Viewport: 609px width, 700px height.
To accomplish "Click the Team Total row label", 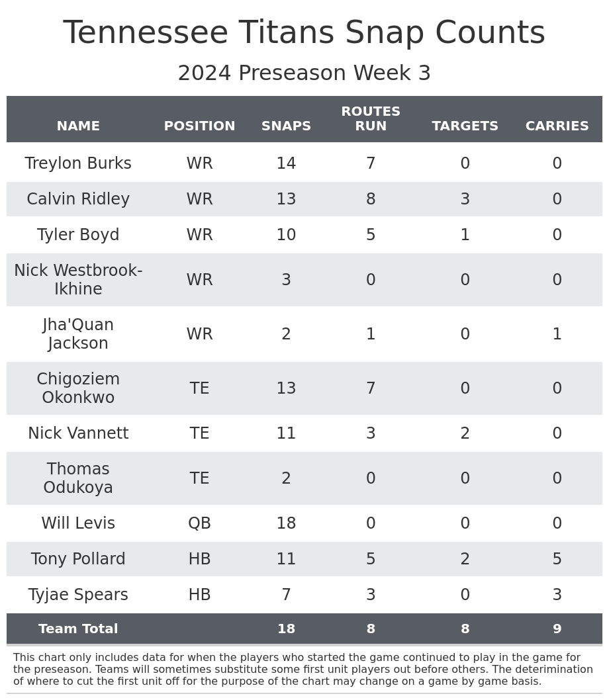I will tap(78, 629).
